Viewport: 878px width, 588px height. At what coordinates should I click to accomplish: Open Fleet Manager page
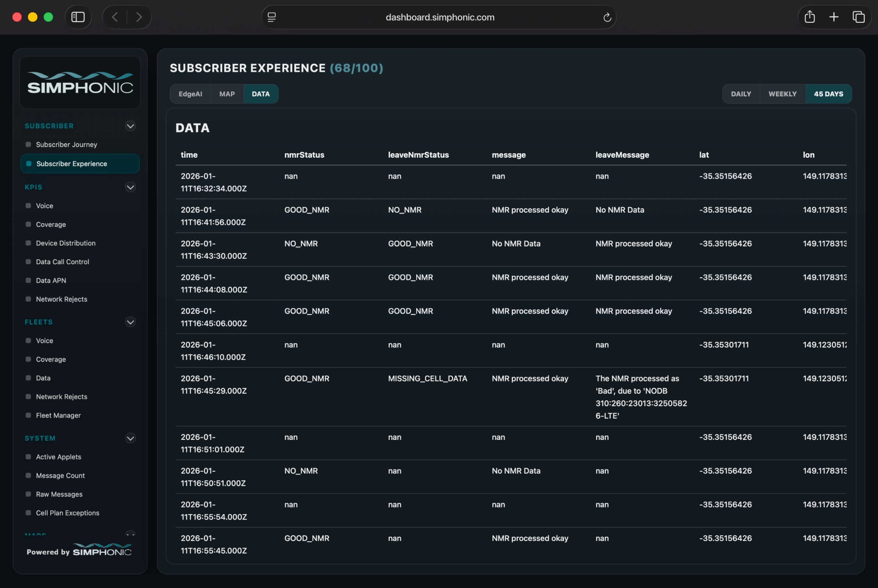tap(58, 415)
